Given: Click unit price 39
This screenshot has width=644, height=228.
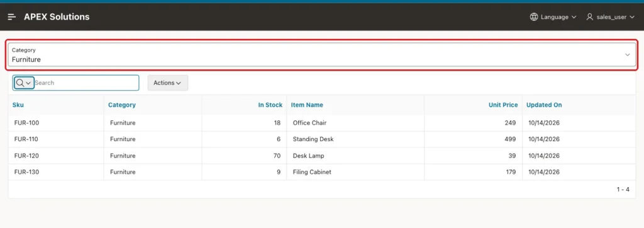Looking at the screenshot, I should tap(512, 156).
